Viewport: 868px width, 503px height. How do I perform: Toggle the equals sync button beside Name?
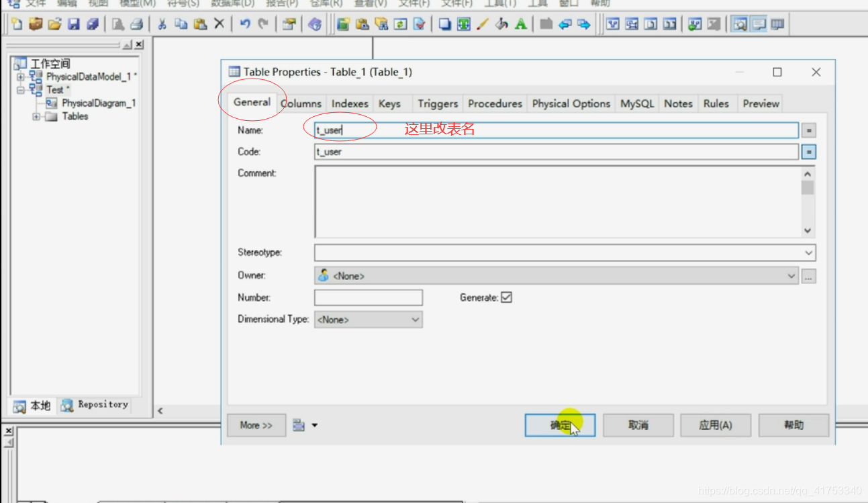point(809,130)
